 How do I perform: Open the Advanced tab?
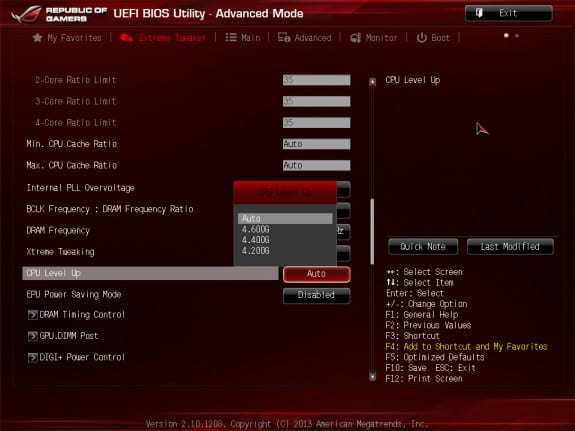(304, 38)
